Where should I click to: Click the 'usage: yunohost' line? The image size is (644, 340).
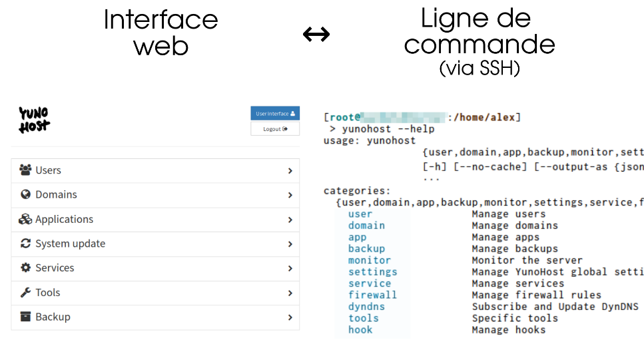[x=370, y=140]
